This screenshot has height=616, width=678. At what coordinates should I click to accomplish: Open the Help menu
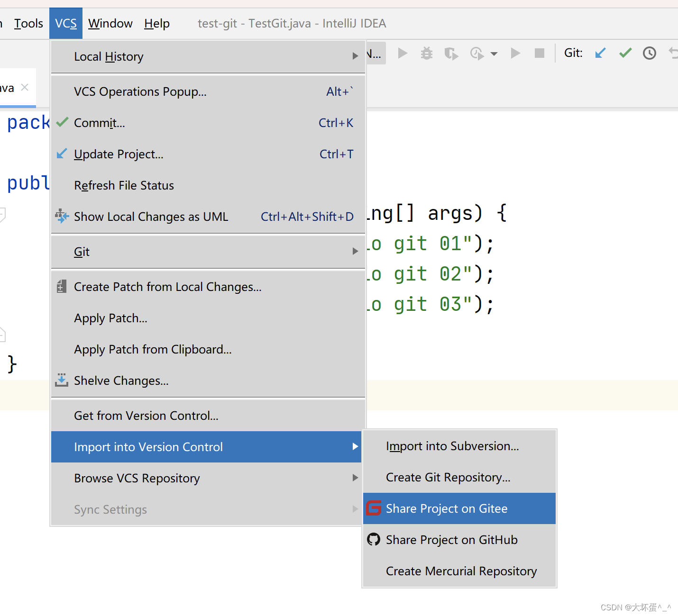157,24
